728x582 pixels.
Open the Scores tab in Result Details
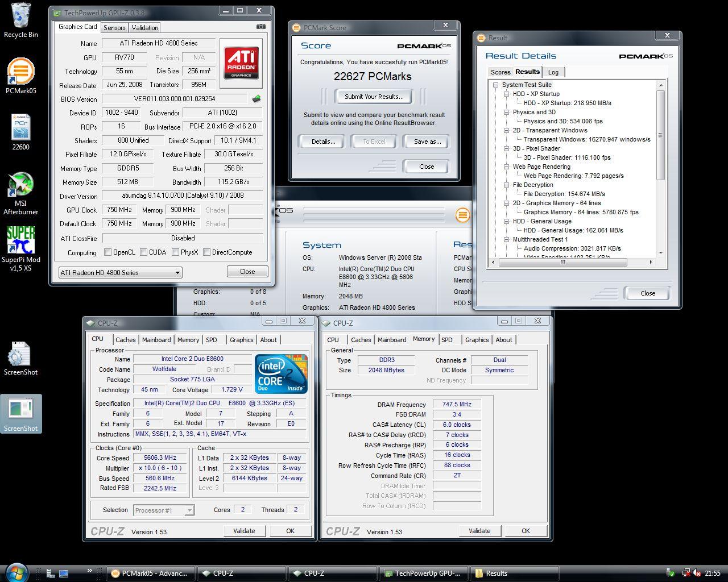[500, 72]
